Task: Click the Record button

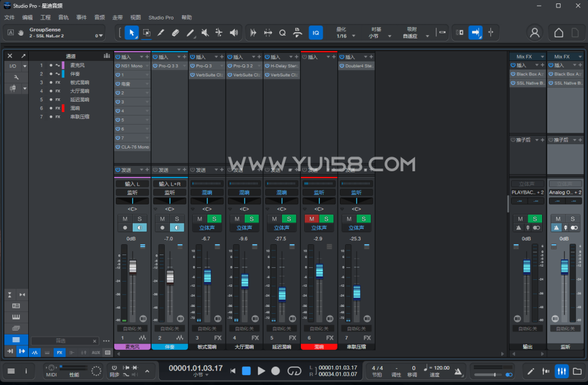Action: point(276,371)
